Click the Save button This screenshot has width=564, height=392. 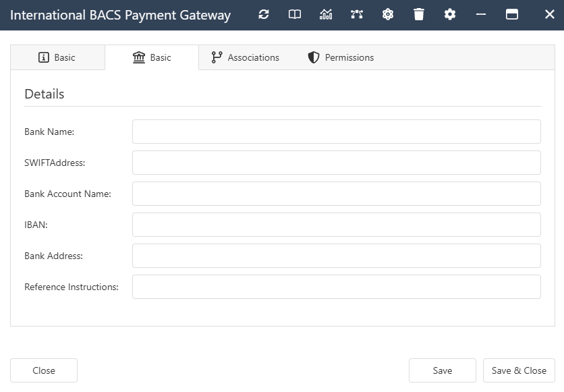coord(442,370)
